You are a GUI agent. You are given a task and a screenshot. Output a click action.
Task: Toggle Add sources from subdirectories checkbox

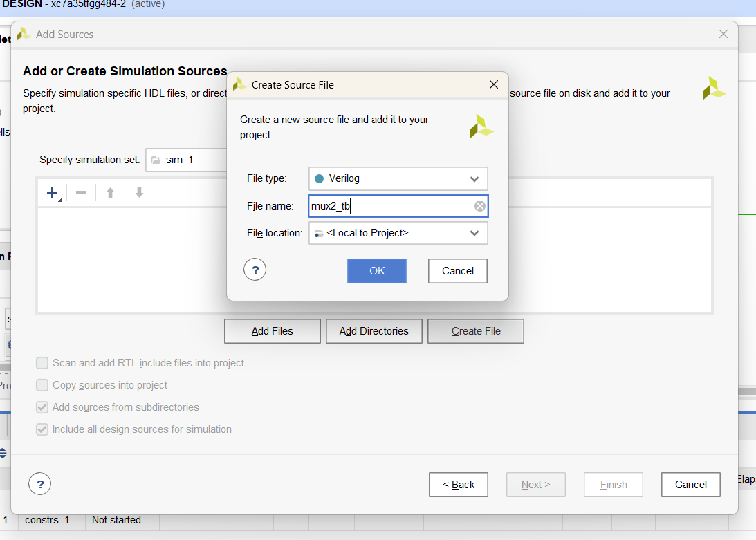point(42,407)
